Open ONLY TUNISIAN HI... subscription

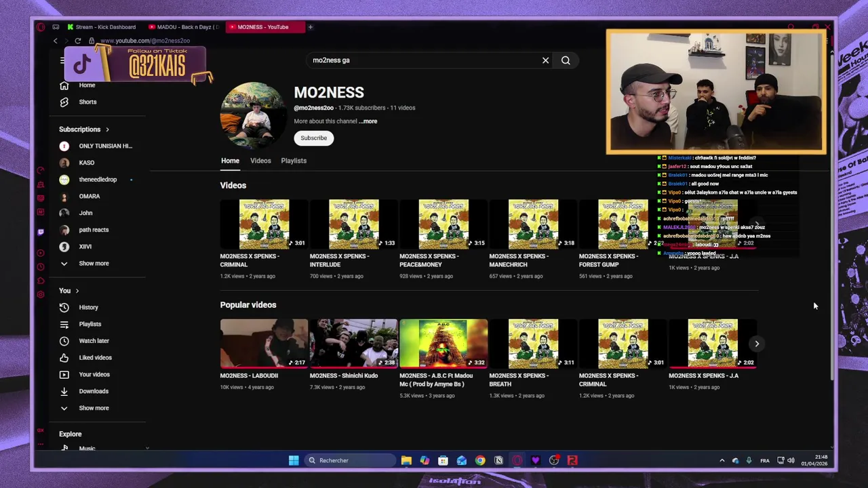click(x=96, y=146)
